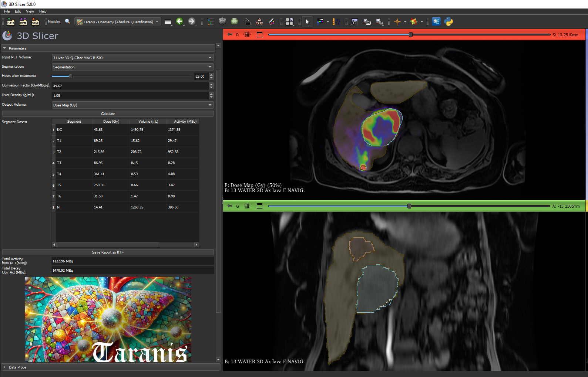Open the Volume Rendering cube icon
Screen dimensions: 588x377
click(222, 21)
